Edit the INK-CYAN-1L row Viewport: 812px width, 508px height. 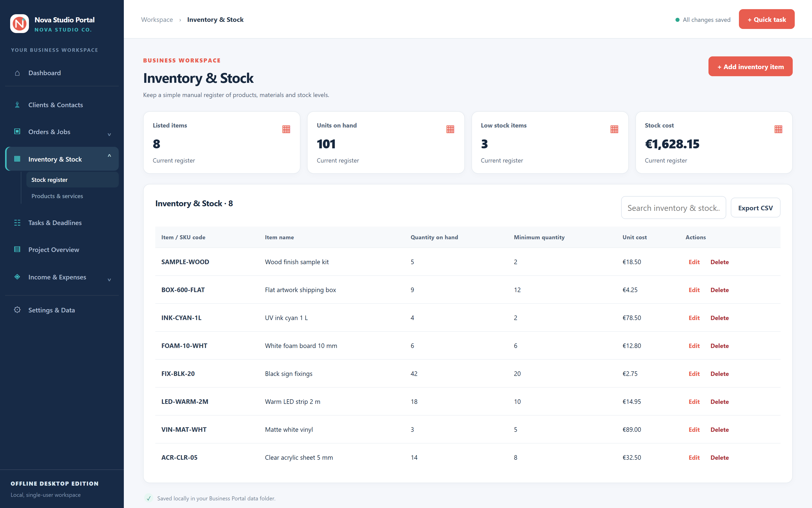point(694,317)
